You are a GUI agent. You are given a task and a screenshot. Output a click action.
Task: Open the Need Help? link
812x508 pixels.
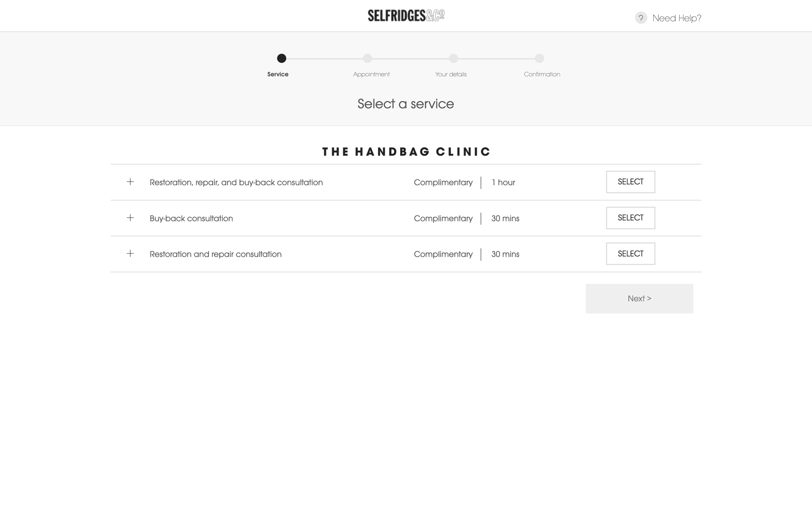(677, 18)
